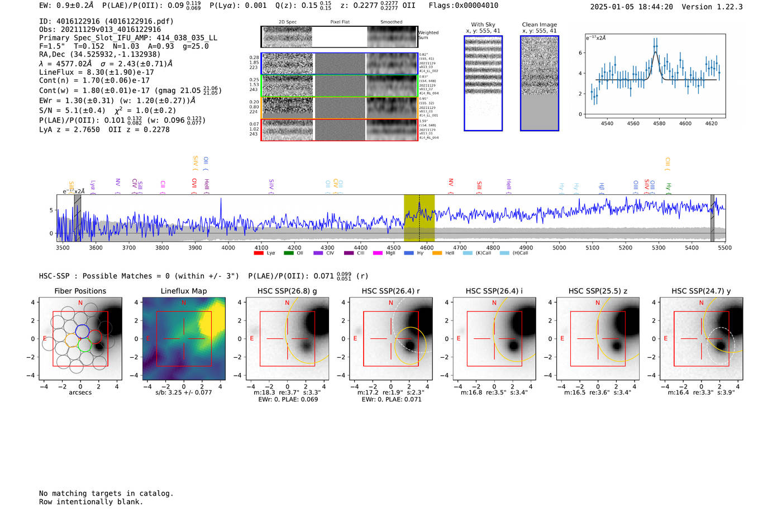Click the s/b: 3.25 +/- 0.077 caption

[184, 392]
